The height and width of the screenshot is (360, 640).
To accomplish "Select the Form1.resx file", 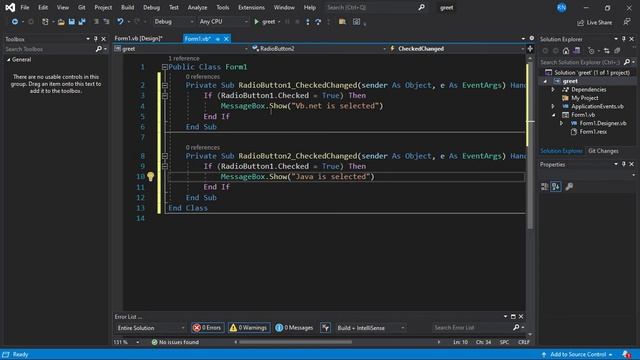I will click(593, 131).
